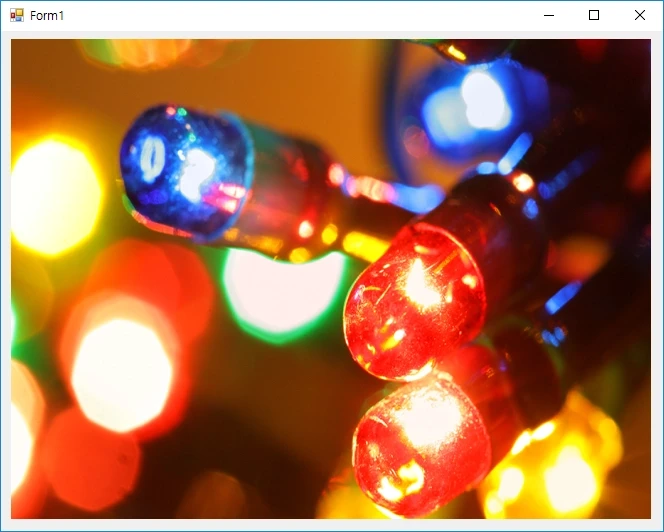Click the Form1 application icon in title bar

16,15
